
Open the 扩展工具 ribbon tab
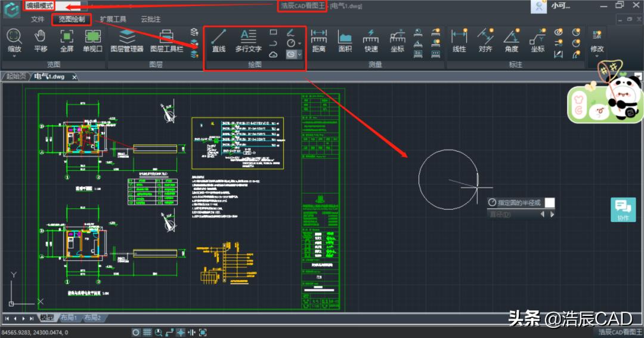point(113,19)
